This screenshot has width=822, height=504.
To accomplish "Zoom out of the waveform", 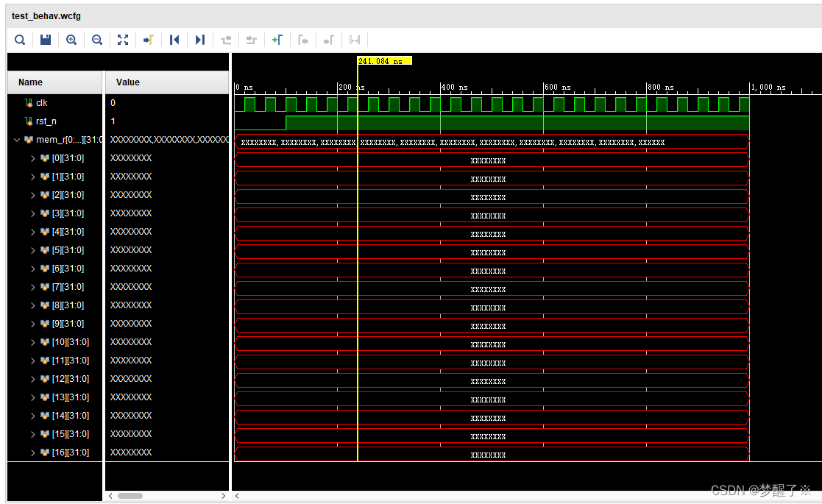I will click(x=96, y=40).
